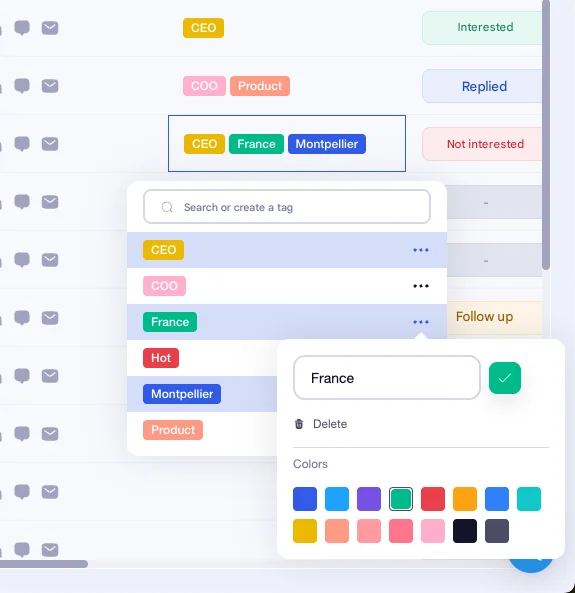Click the trash icon next to Delete
The width and height of the screenshot is (575, 593).
tap(299, 424)
